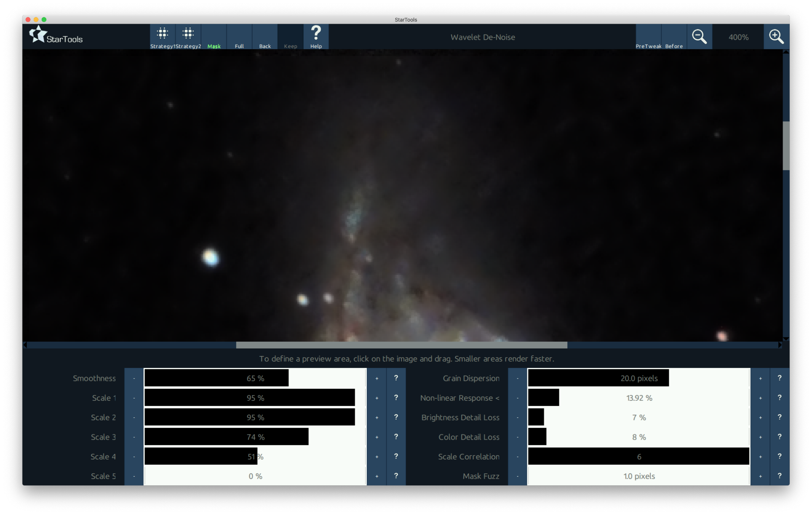Open the Mask editor
This screenshot has height=515, width=812.
[214, 37]
